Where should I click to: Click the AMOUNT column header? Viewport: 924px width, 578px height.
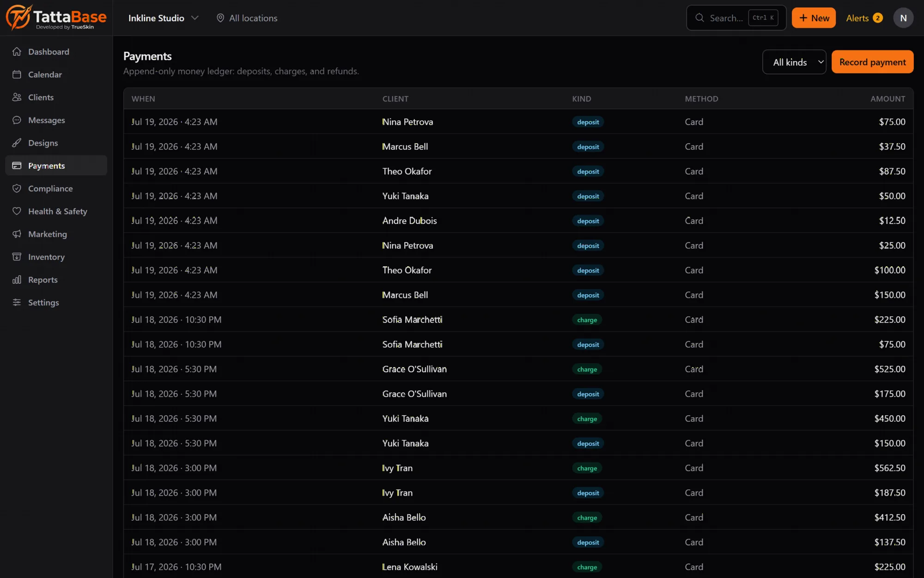click(x=888, y=99)
